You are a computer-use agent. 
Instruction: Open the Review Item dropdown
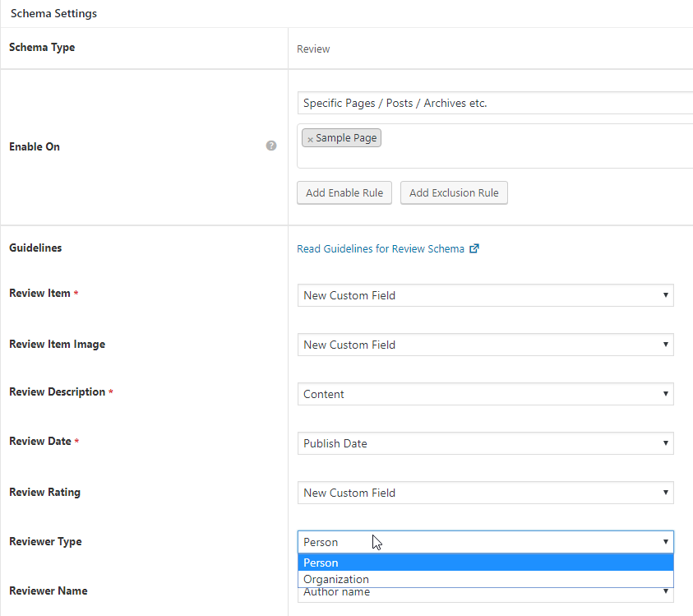point(485,295)
